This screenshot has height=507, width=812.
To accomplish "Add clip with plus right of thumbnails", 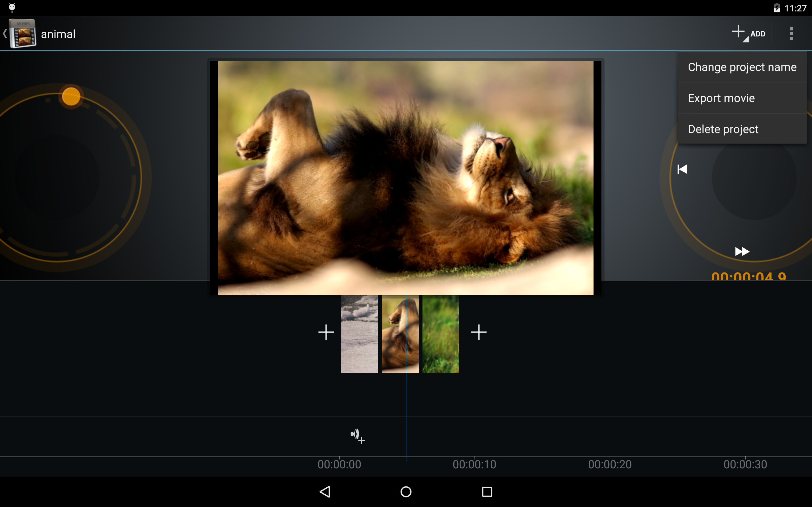I will pyautogui.click(x=478, y=332).
